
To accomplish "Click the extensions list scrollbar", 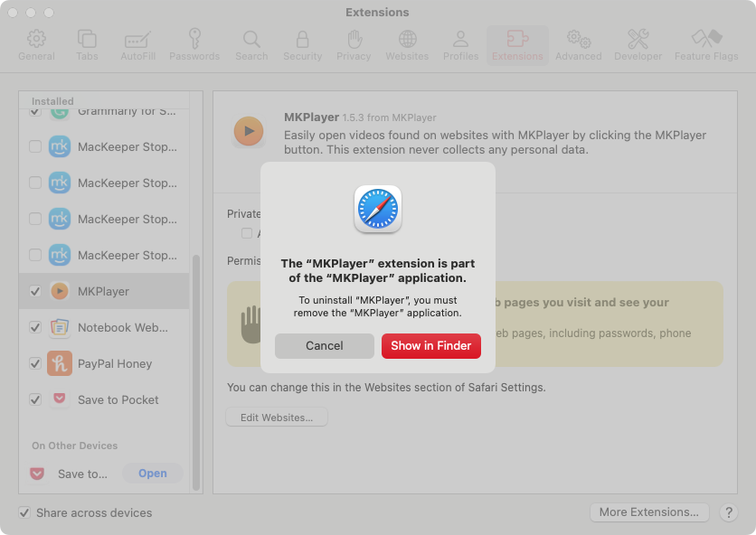I will (195, 372).
